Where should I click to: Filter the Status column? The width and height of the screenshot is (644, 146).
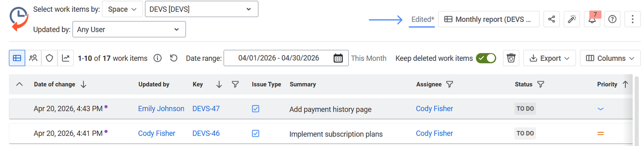541,84
